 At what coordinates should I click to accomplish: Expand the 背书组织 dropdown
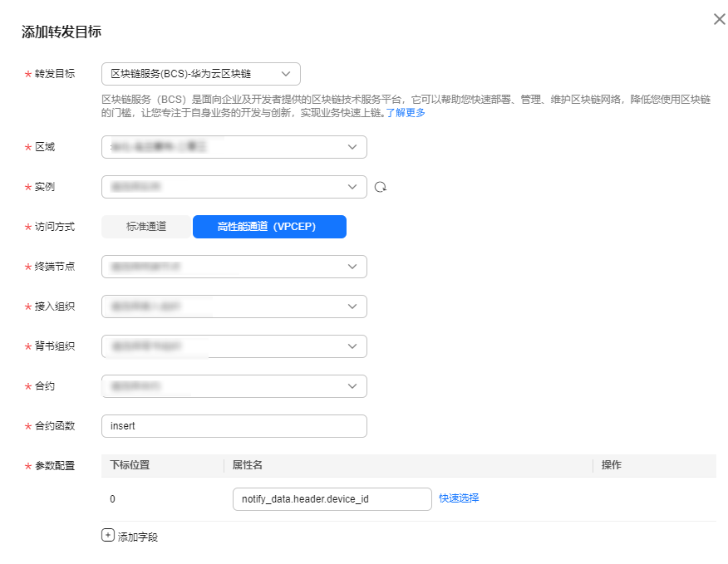click(x=234, y=346)
